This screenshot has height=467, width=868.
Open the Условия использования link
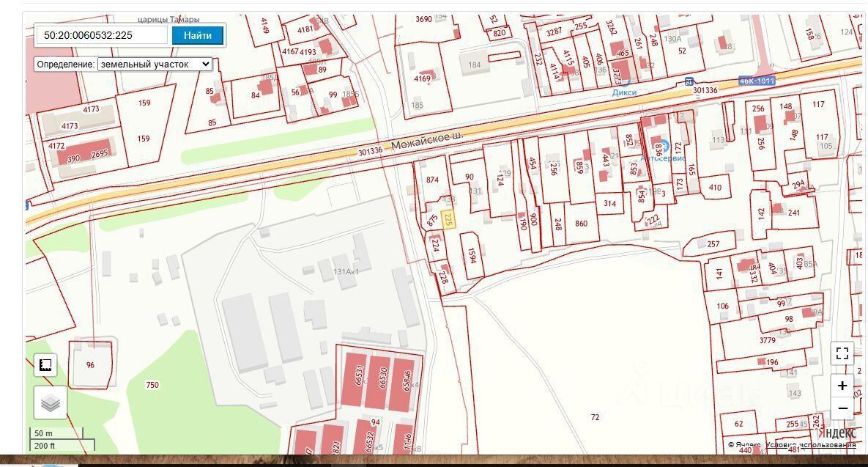click(x=811, y=445)
